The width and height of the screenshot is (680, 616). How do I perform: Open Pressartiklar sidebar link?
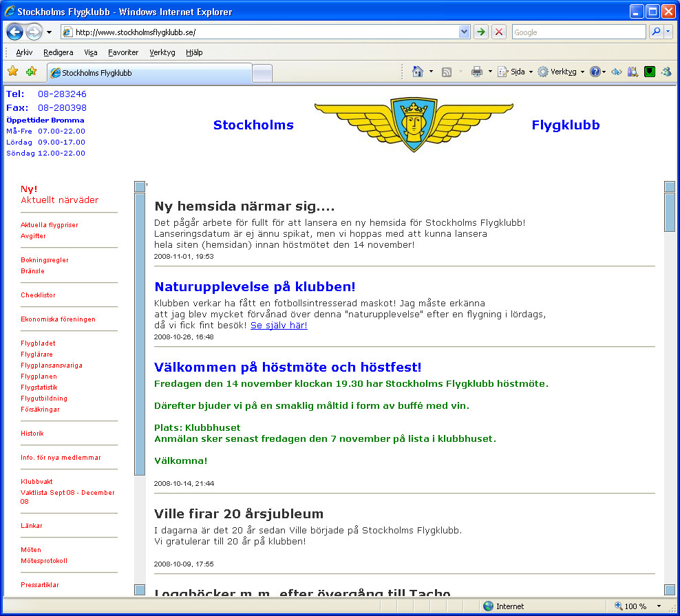(40, 585)
